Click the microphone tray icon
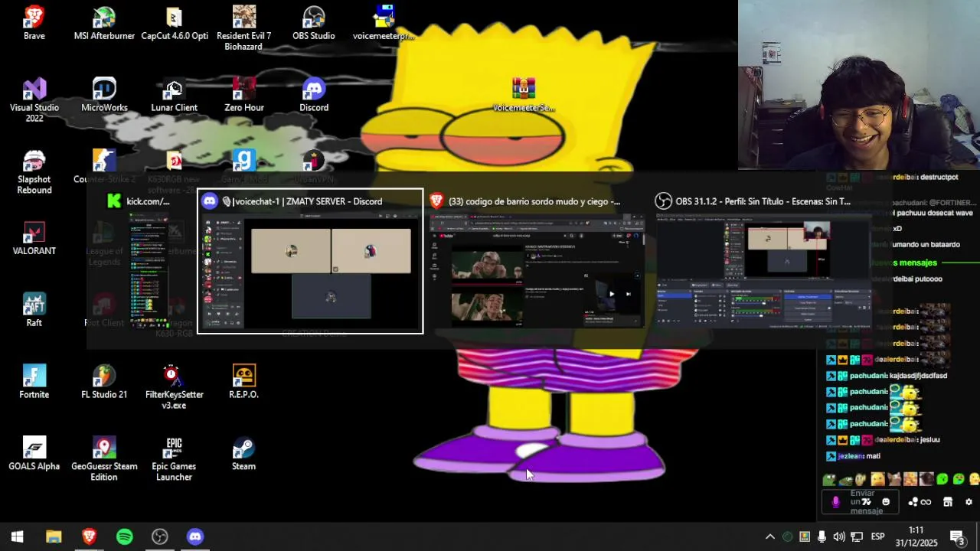980x551 pixels. click(822, 536)
